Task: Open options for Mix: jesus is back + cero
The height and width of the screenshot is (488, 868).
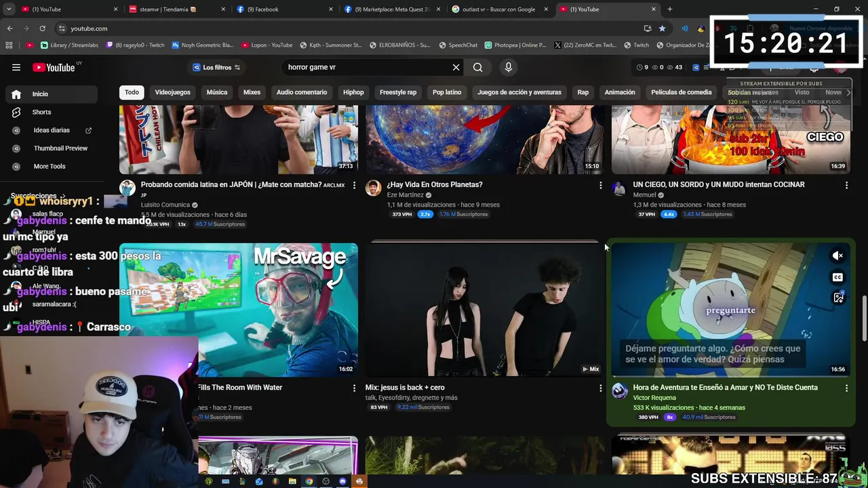Action: (600, 388)
